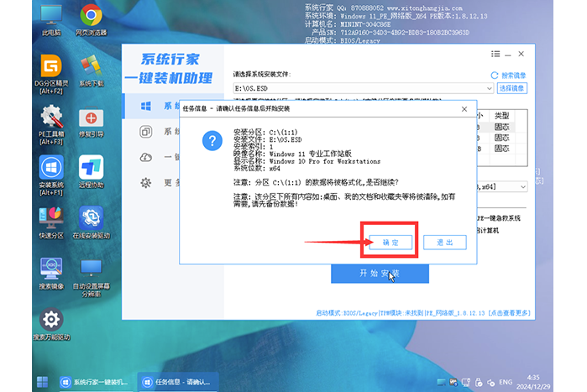
Task: Expand the E:\OS.ESD file dropdown
Action: click(489, 89)
